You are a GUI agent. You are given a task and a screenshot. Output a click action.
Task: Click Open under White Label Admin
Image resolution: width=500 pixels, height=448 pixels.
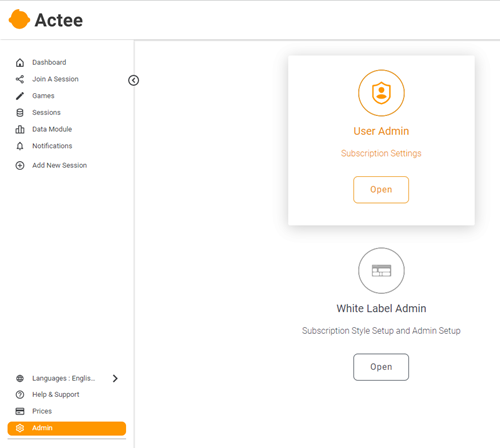[x=381, y=367]
